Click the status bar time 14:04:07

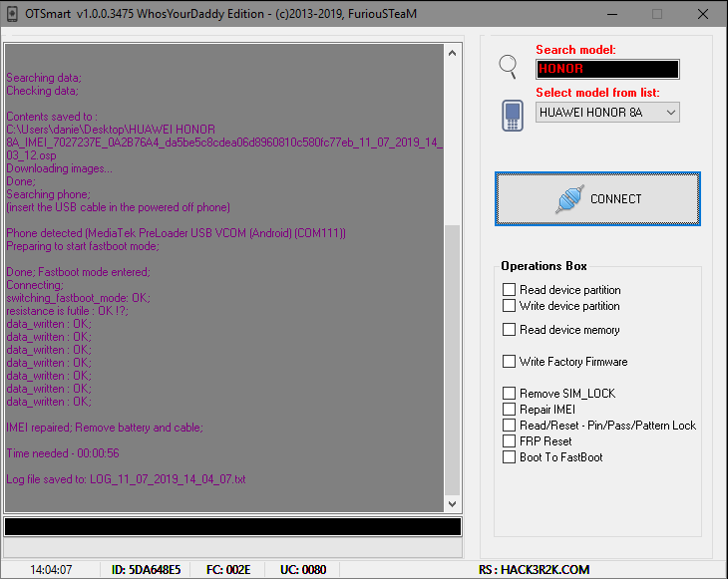coord(51,570)
